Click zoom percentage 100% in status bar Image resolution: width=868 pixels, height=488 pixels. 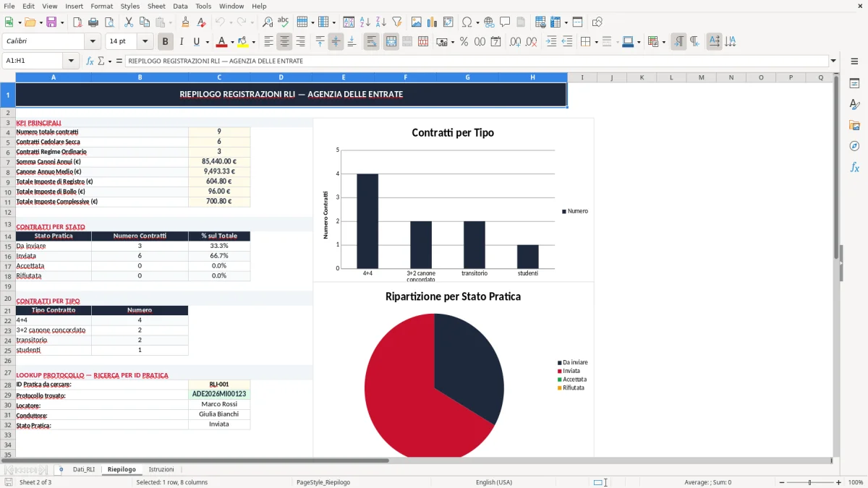(x=856, y=482)
